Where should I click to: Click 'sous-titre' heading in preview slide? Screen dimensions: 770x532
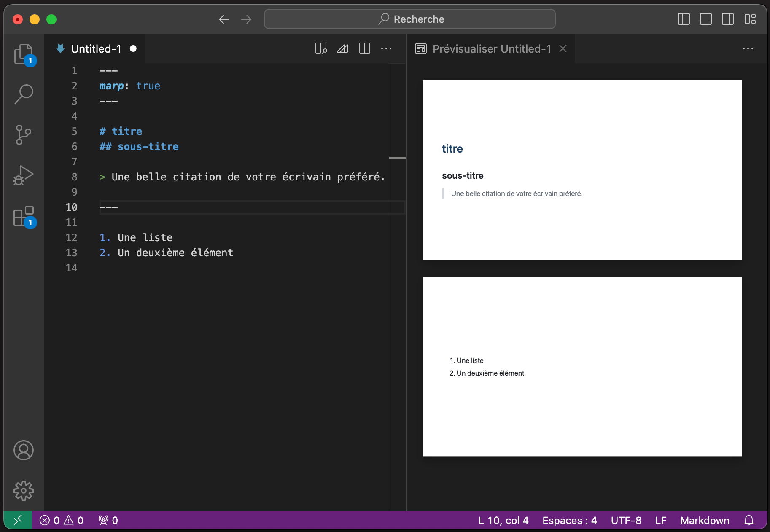point(463,176)
